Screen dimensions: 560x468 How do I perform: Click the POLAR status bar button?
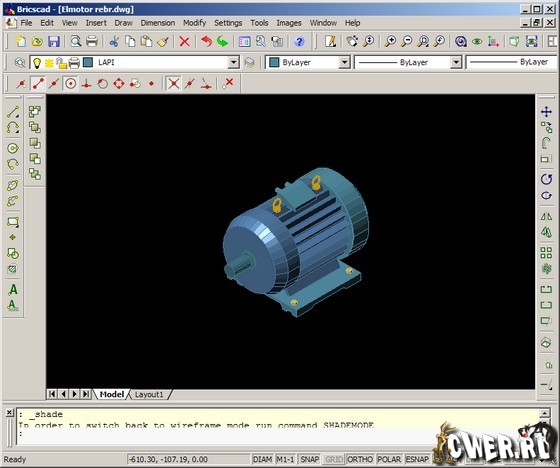coord(389,459)
